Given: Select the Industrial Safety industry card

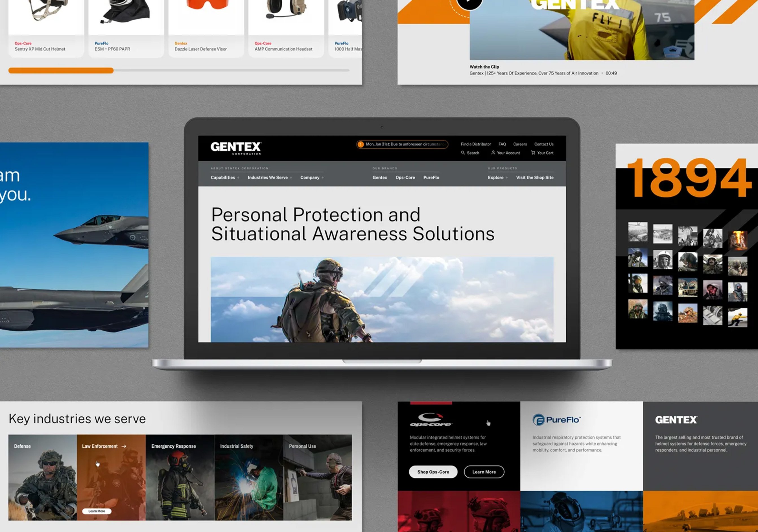Looking at the screenshot, I should point(249,477).
